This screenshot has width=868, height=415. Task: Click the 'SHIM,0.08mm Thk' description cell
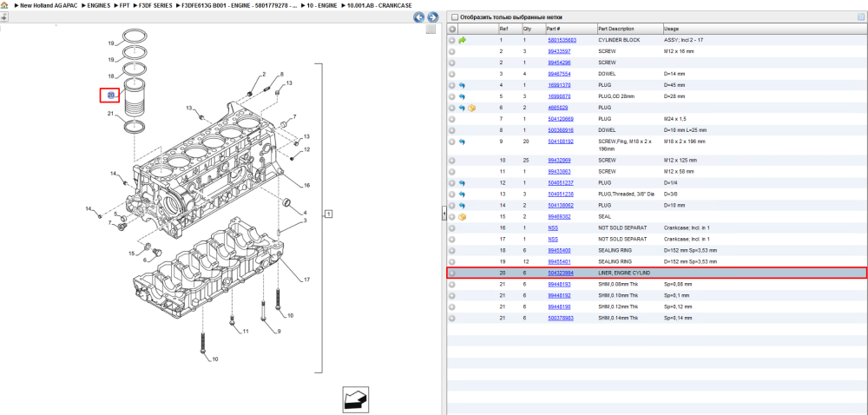(618, 285)
